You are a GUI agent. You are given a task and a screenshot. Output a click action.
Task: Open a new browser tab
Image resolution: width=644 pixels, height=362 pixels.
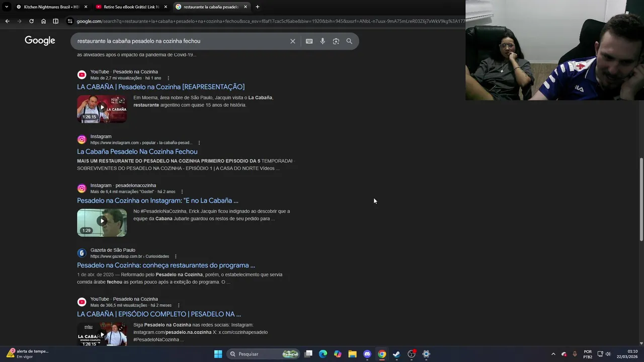coord(258,7)
